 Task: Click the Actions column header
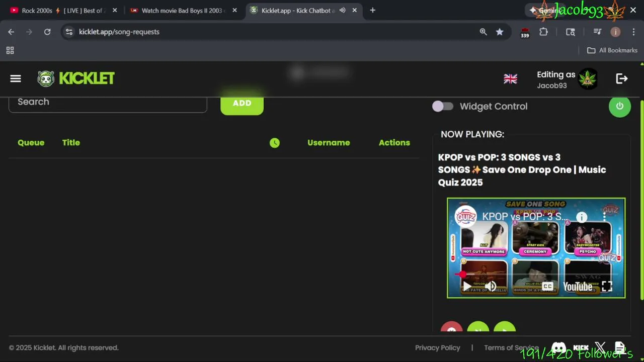point(394,143)
